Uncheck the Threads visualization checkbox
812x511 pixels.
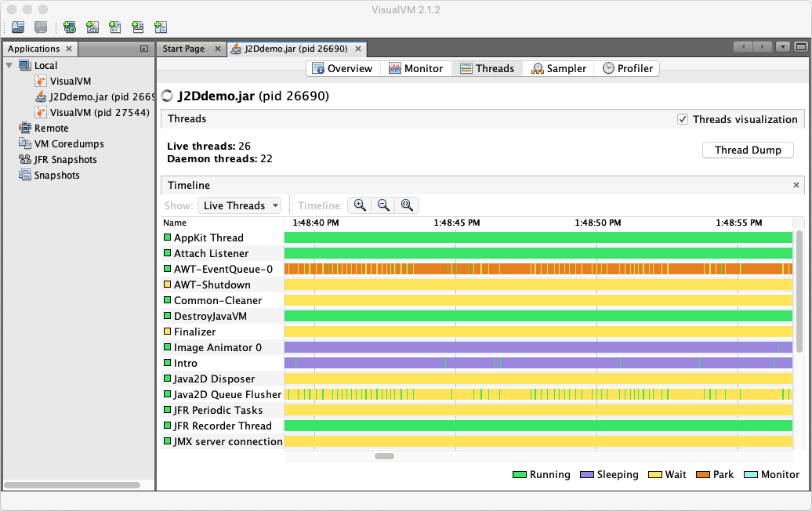pyautogui.click(x=683, y=119)
